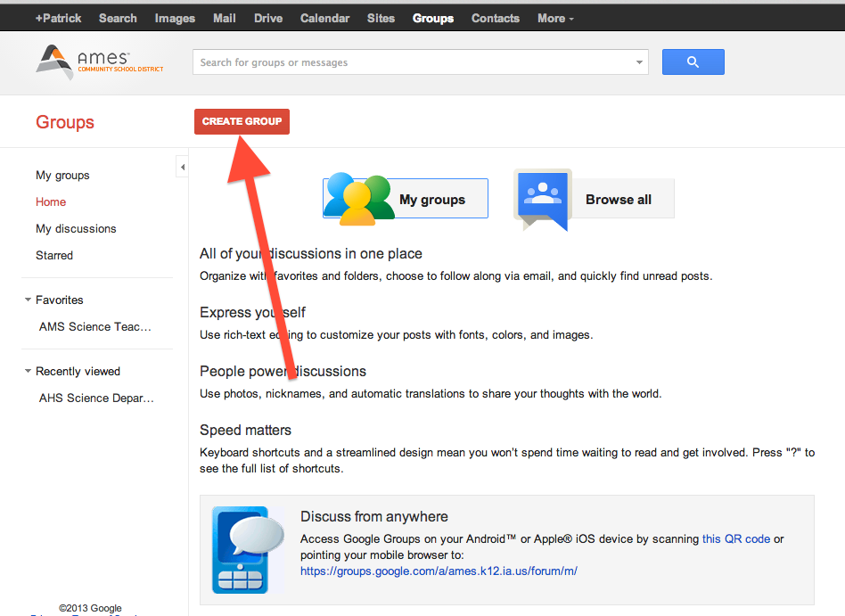The height and width of the screenshot is (616, 845).
Task: Click the CREATE GROUP button
Action: coord(242,121)
